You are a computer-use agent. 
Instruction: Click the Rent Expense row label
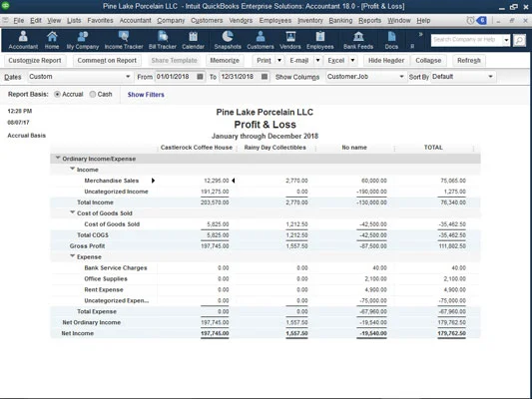coord(104,290)
